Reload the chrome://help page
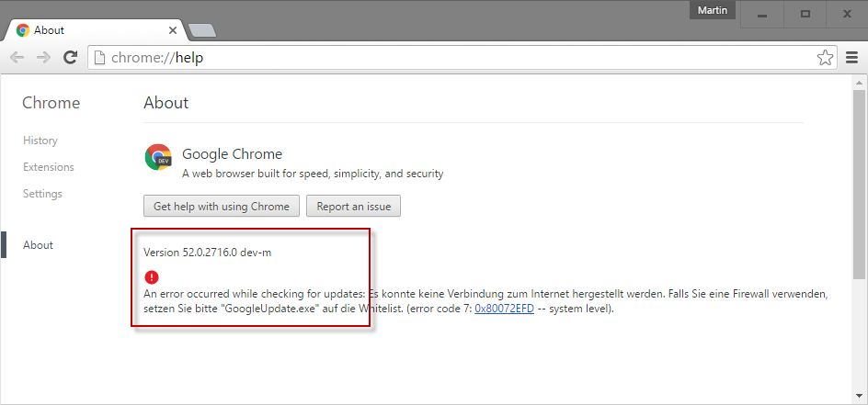Viewport: 868px width, 405px height. (x=70, y=57)
